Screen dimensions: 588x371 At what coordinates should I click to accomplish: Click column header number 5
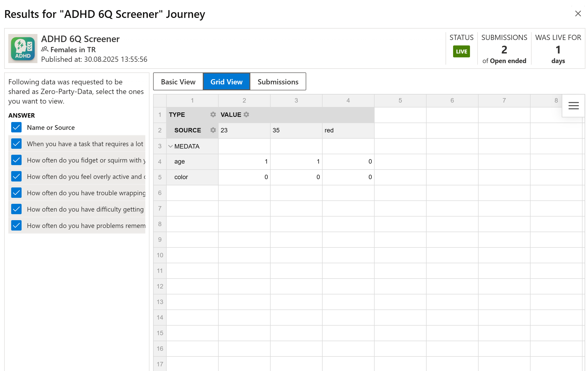tap(400, 100)
